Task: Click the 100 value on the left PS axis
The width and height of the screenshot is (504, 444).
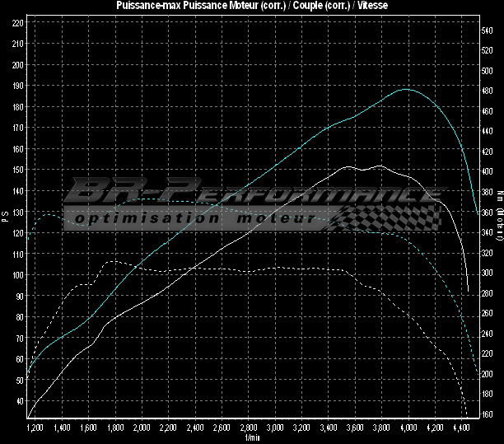Action: [x=17, y=274]
